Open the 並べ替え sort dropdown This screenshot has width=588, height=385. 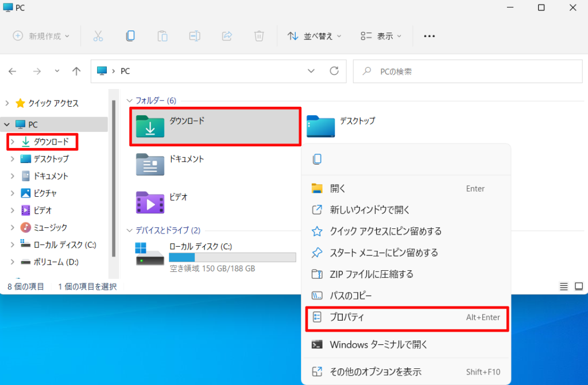coord(314,36)
